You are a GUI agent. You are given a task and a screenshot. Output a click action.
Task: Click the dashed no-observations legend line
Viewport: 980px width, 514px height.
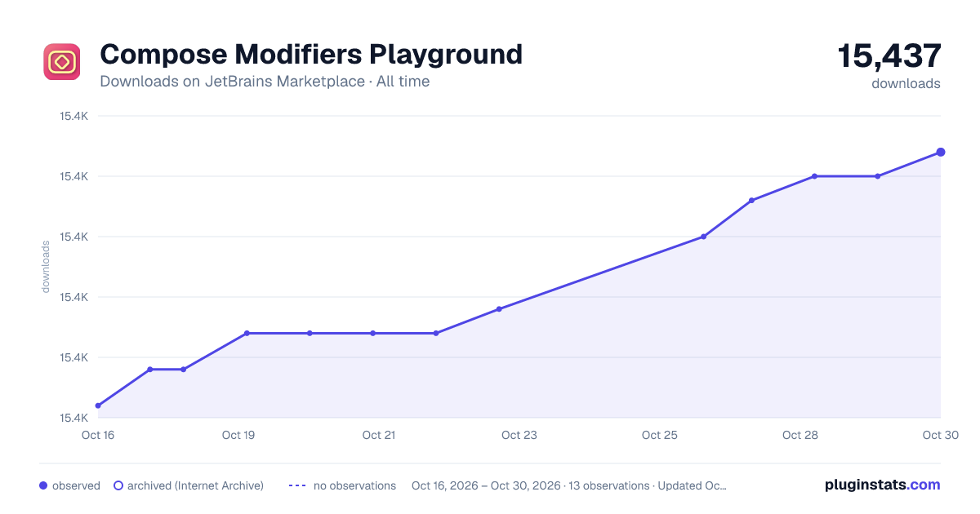click(x=297, y=485)
